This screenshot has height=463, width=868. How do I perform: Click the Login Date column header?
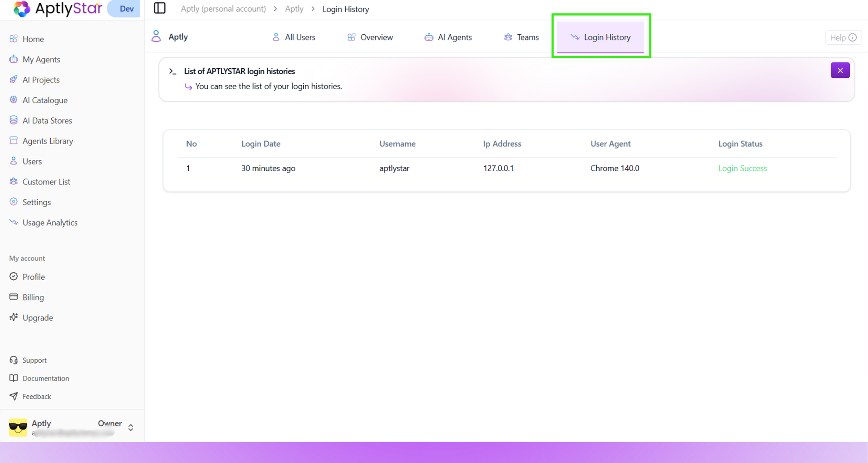coord(260,143)
